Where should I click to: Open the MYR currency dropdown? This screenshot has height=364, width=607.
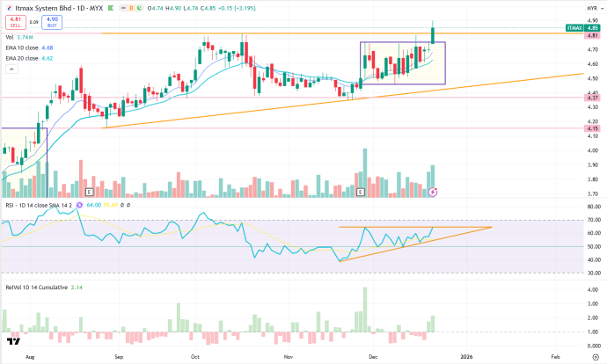596,8
